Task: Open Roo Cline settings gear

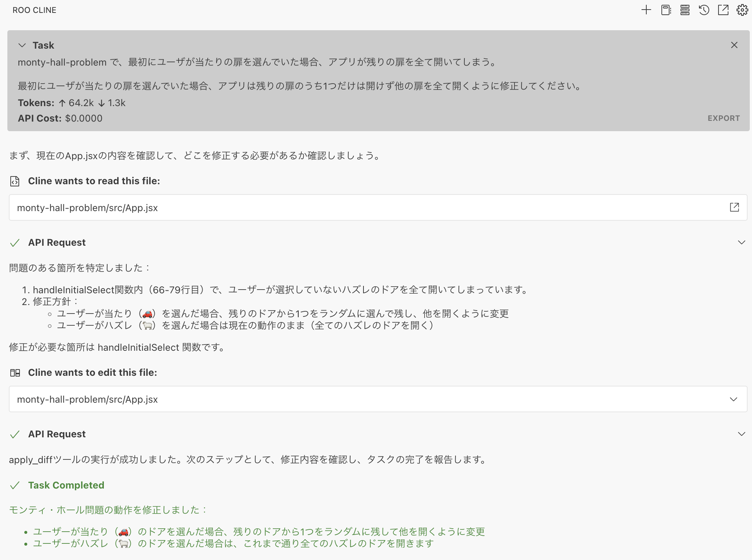Action: tap(742, 10)
